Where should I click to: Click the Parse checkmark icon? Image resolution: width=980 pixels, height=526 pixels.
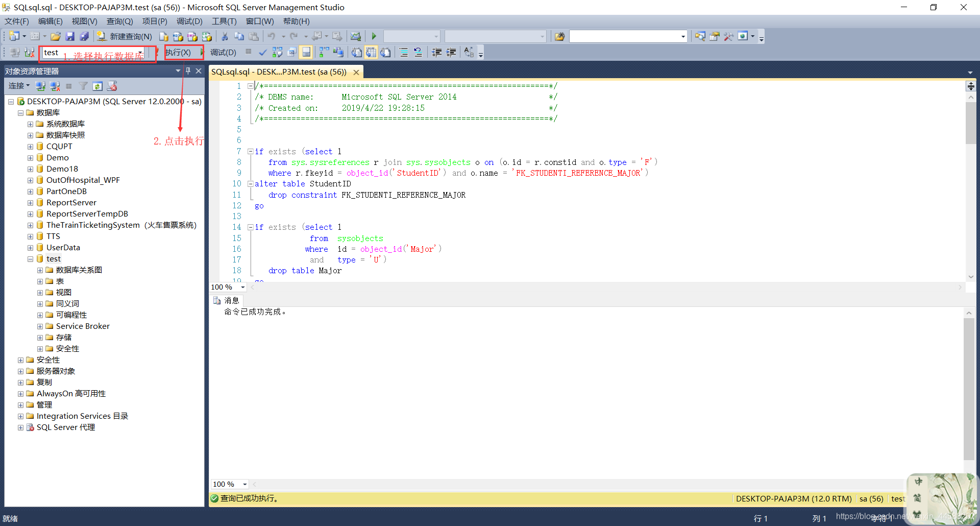click(x=262, y=52)
